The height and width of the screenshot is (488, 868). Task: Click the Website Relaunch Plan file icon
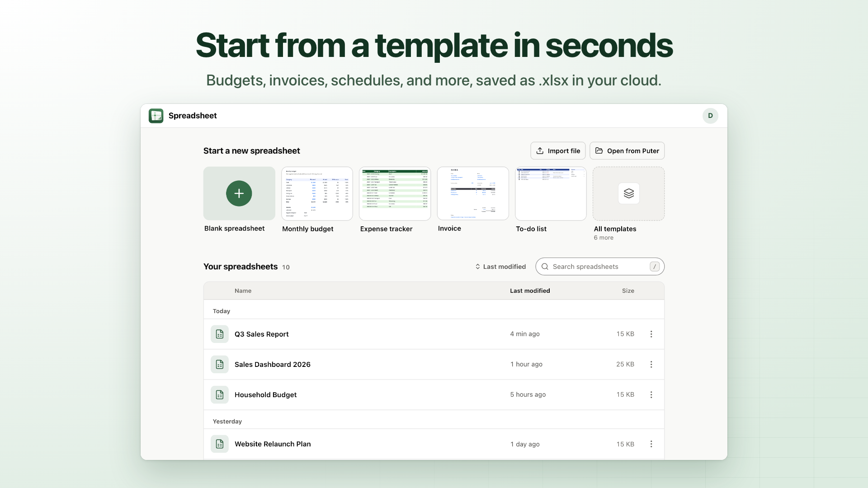tap(220, 444)
